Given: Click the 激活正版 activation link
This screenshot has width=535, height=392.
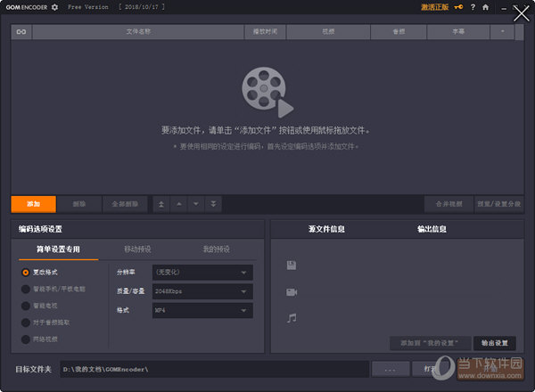Looking at the screenshot, I should pos(434,7).
